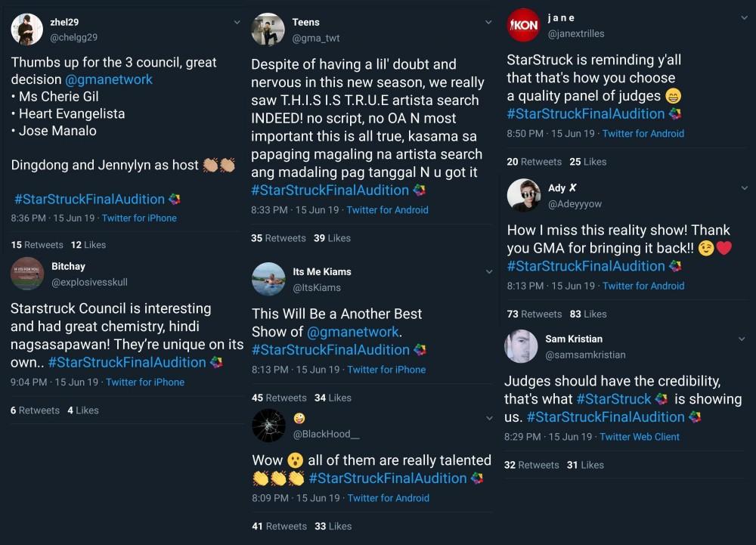
Task: Open #StarStruckFinalAudition hashtag in Ady's tweet
Action: pos(586,266)
